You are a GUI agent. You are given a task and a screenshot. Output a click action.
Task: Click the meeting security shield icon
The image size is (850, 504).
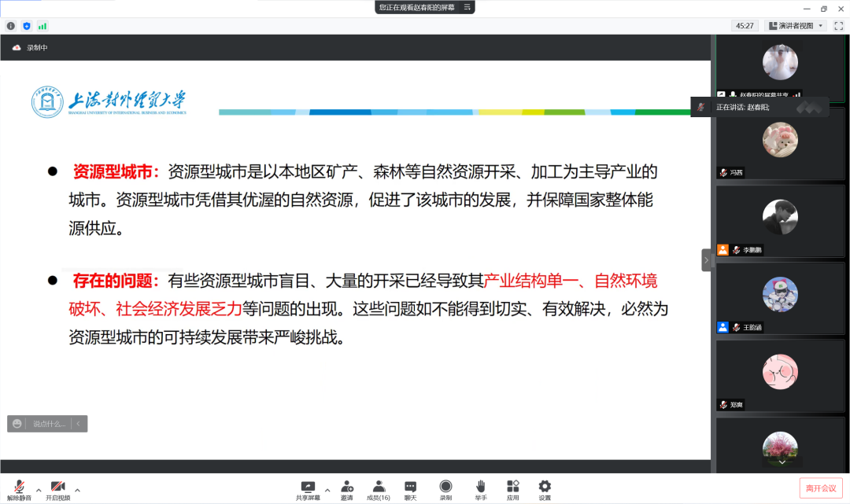coord(26,25)
